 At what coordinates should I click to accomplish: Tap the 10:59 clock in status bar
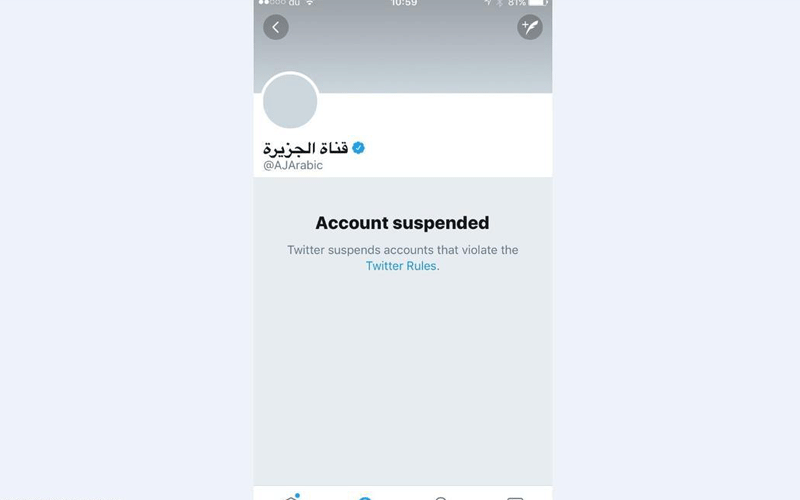[x=404, y=3]
